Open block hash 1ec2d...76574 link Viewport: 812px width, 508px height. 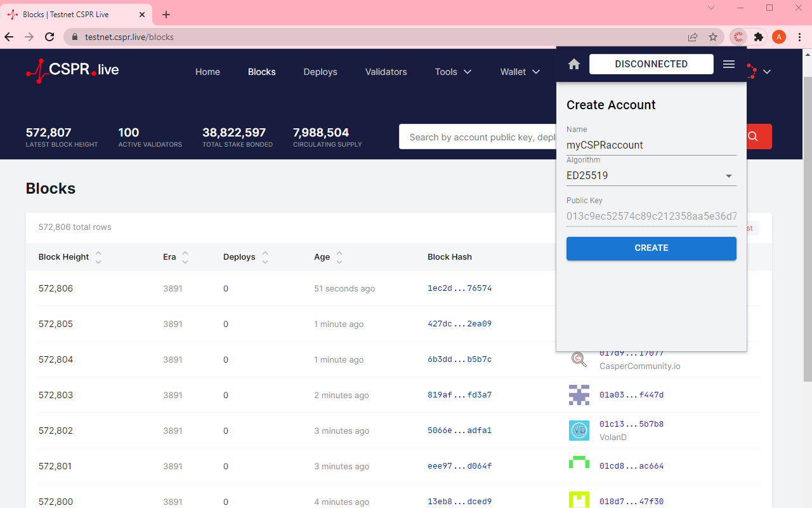tap(460, 288)
